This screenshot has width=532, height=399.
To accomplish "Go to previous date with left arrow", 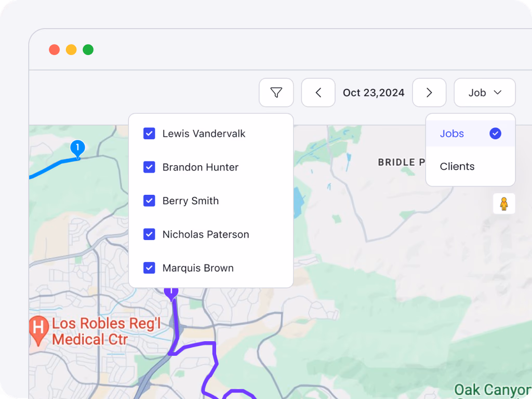I will click(x=318, y=92).
